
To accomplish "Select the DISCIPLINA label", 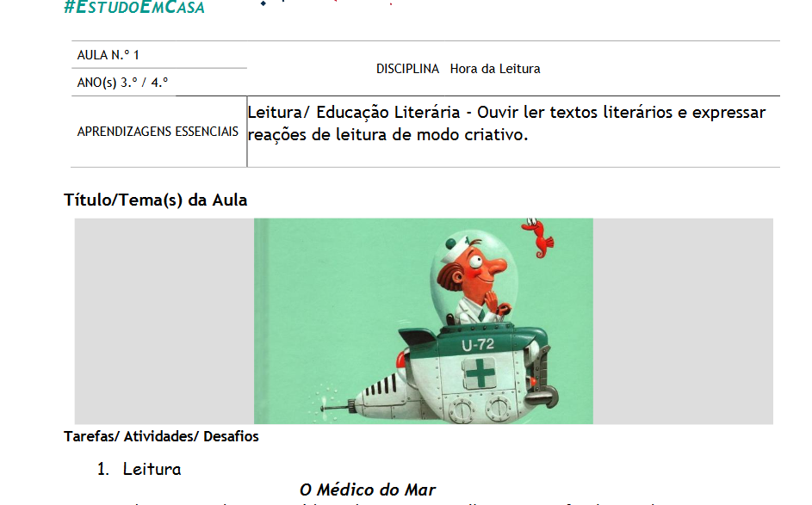I will click(407, 69).
